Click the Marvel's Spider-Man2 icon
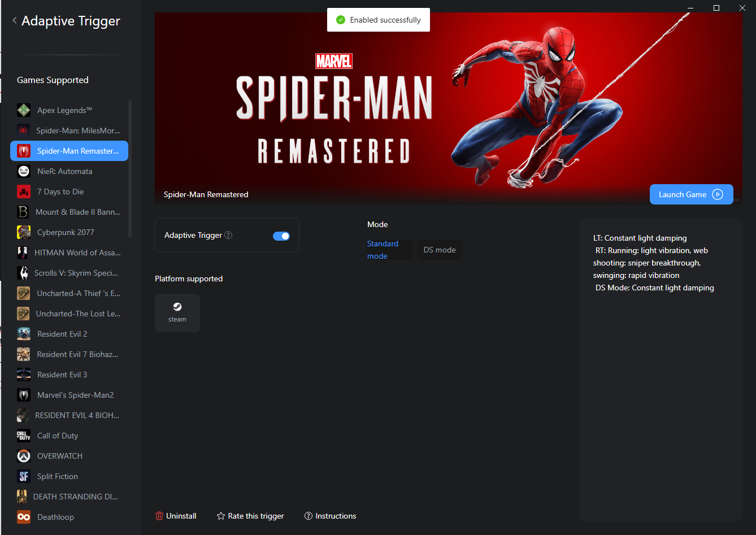Screen dimensions: 756x535 pos(24,395)
